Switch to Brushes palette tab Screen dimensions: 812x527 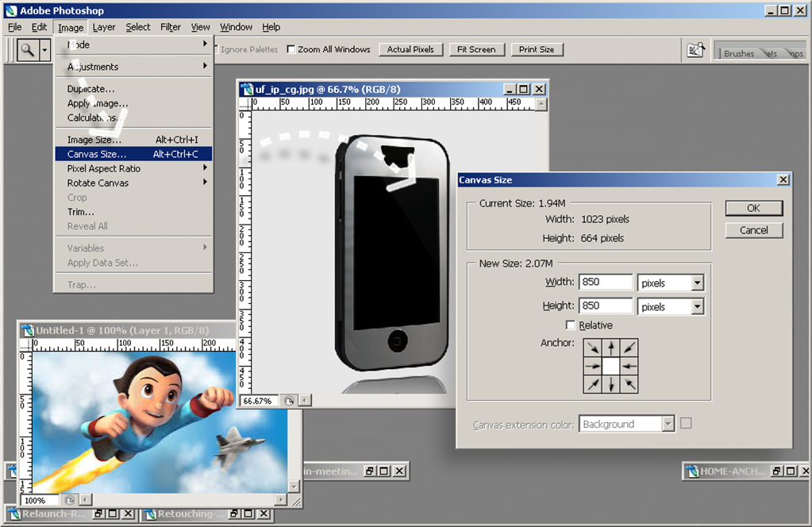(x=738, y=53)
